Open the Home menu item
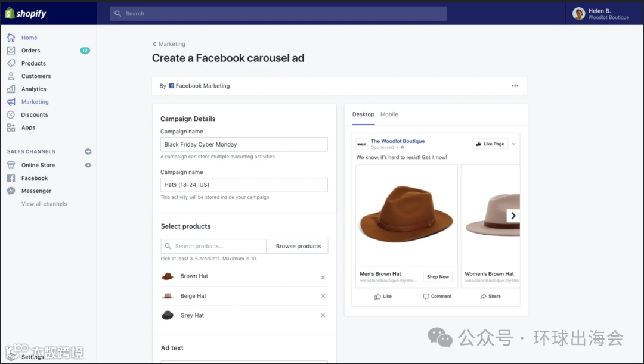 click(29, 38)
